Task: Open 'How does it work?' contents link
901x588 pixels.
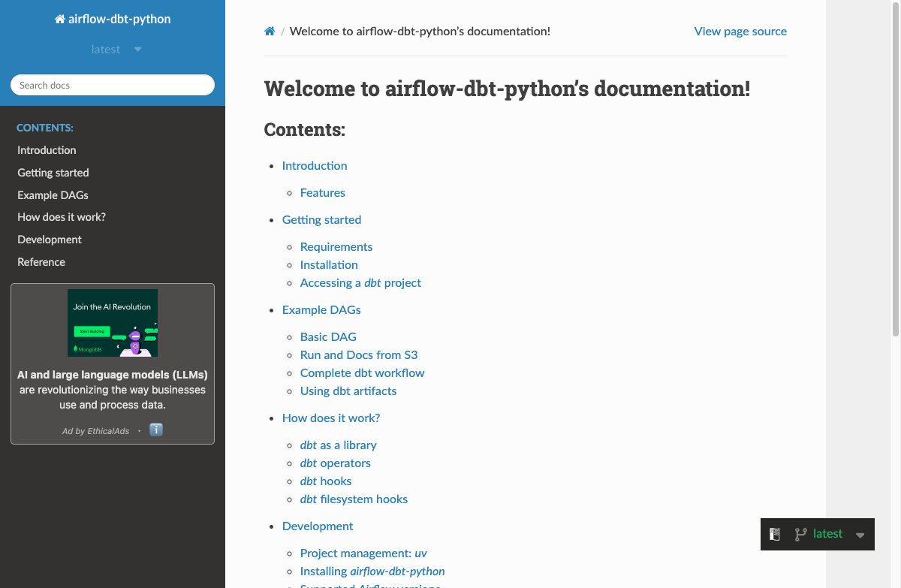Action: point(331,418)
